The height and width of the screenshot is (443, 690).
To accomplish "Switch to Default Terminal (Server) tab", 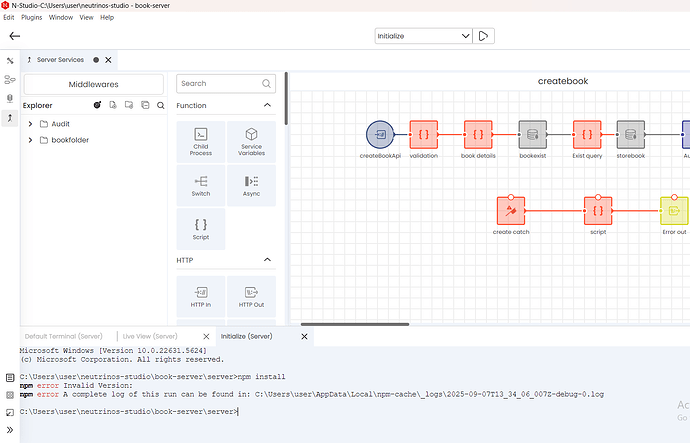I will click(x=63, y=336).
